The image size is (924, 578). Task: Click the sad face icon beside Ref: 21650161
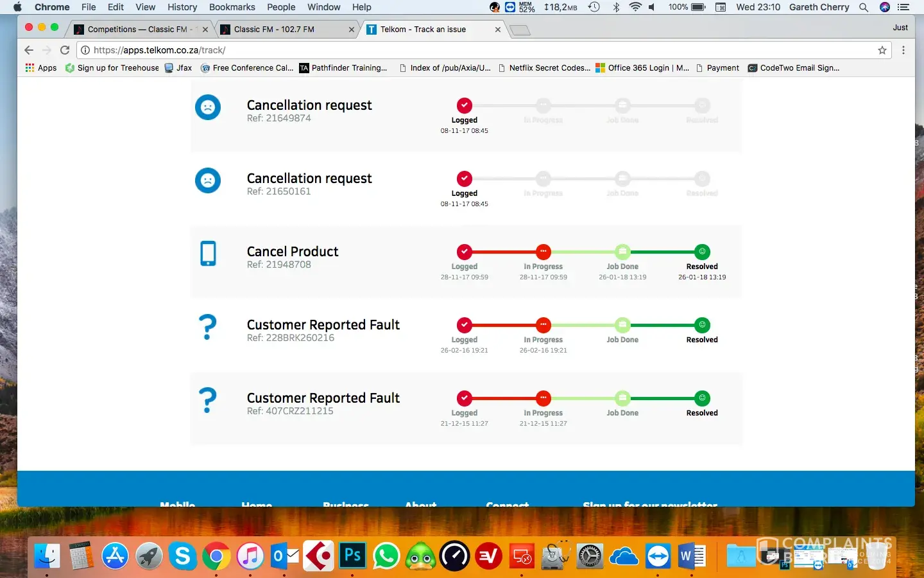[x=208, y=180]
